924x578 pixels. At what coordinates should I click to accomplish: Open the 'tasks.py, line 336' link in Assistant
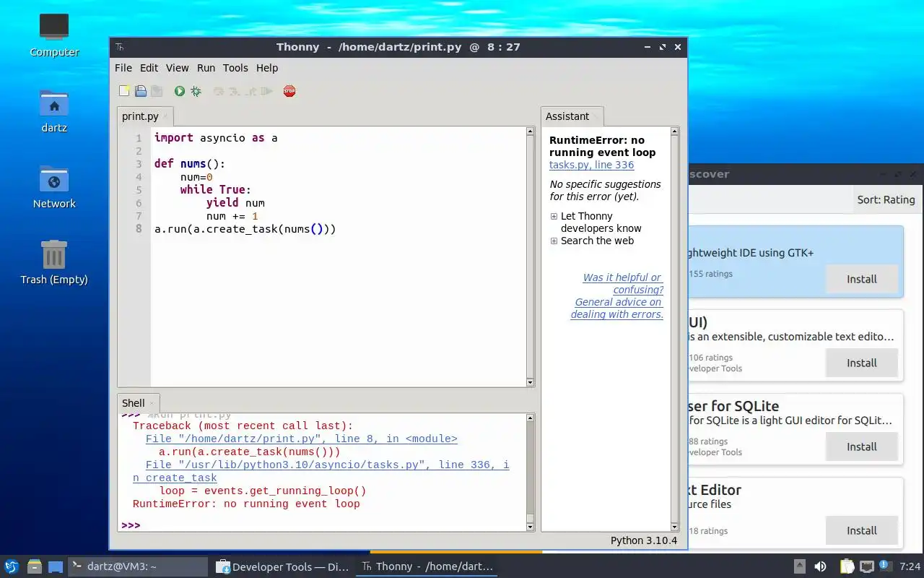pos(591,165)
